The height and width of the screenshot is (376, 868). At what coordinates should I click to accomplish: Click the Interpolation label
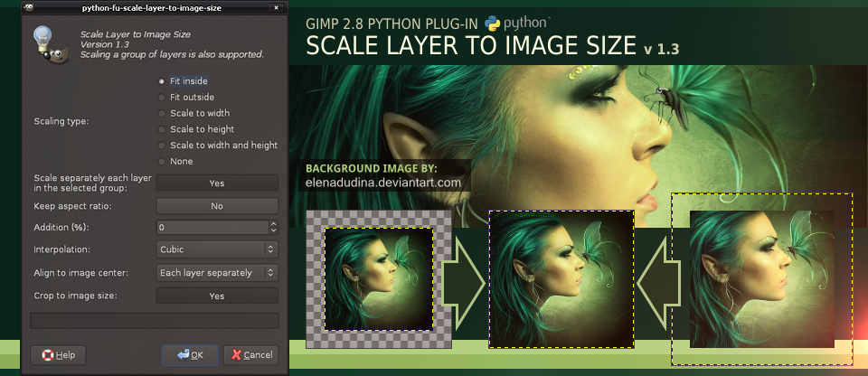point(62,249)
